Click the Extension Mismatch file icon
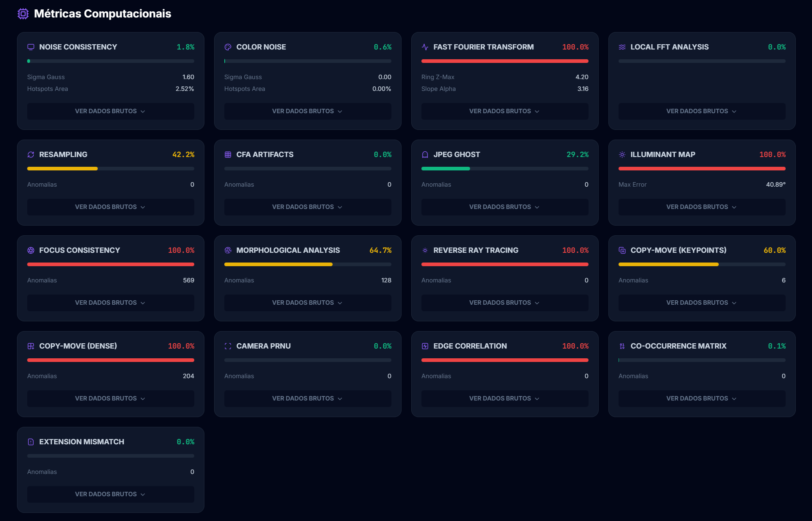The width and height of the screenshot is (812, 521). (x=31, y=442)
